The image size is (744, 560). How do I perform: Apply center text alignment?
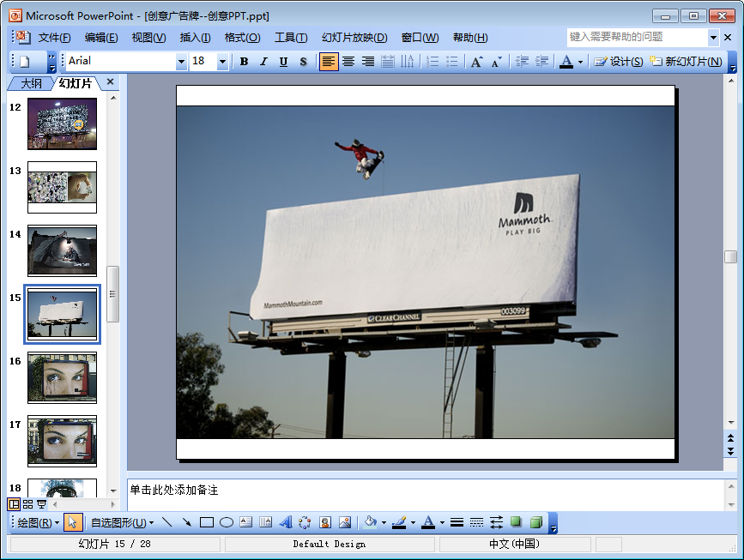click(x=348, y=62)
